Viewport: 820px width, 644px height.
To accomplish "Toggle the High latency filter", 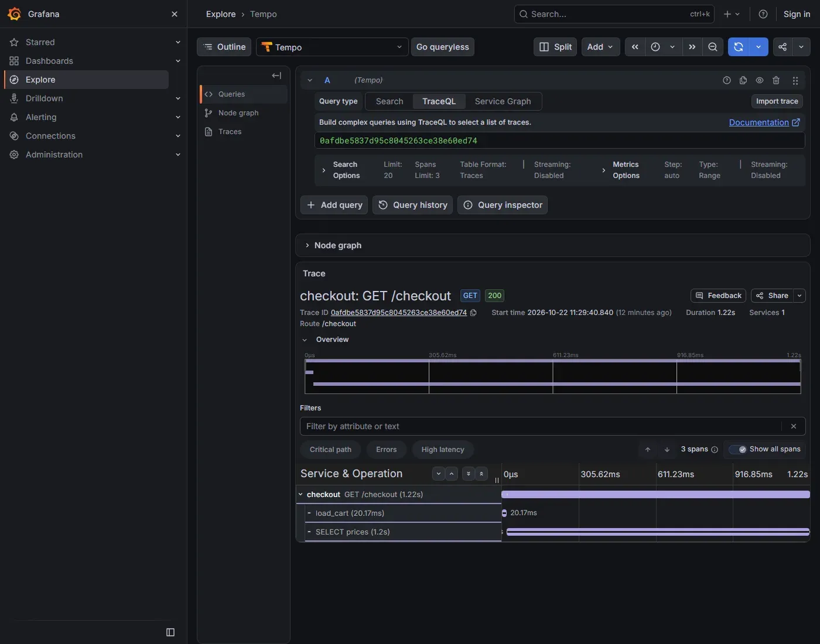I will pos(443,450).
